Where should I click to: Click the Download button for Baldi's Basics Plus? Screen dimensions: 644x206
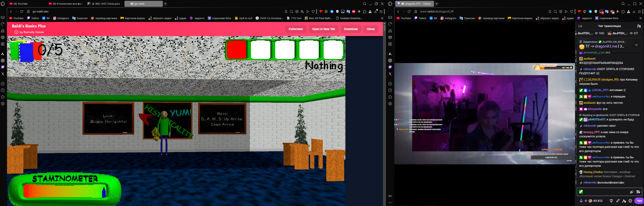click(350, 29)
